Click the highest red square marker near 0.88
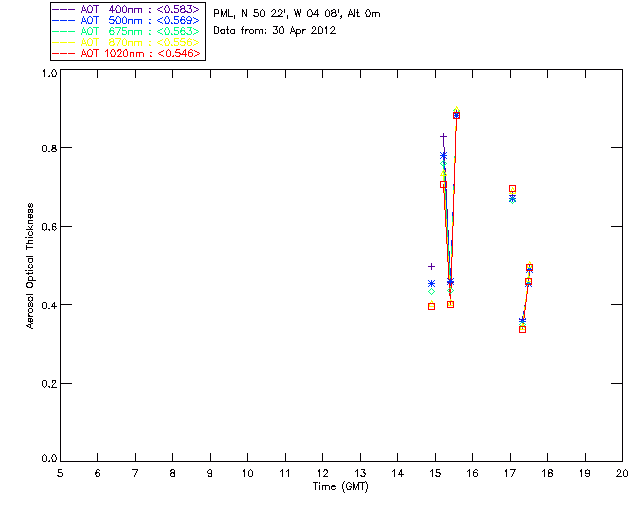The height and width of the screenshot is (512, 640). tap(456, 116)
